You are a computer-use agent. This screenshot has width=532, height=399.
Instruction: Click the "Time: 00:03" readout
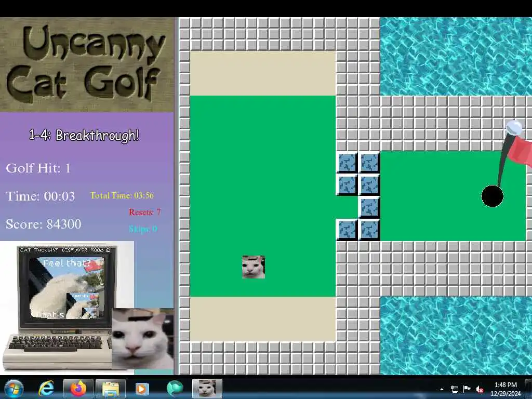pyautogui.click(x=41, y=196)
